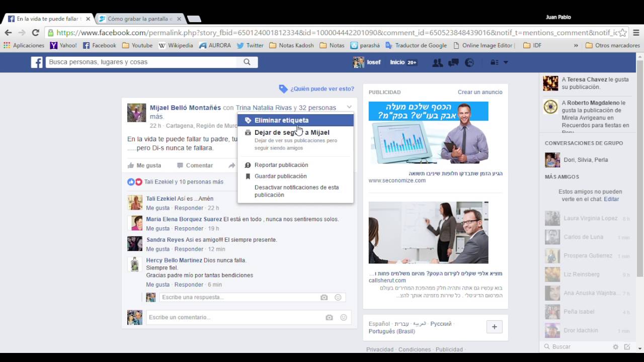Open the friend requests icon
The width and height of the screenshot is (644, 362).
tap(438, 62)
